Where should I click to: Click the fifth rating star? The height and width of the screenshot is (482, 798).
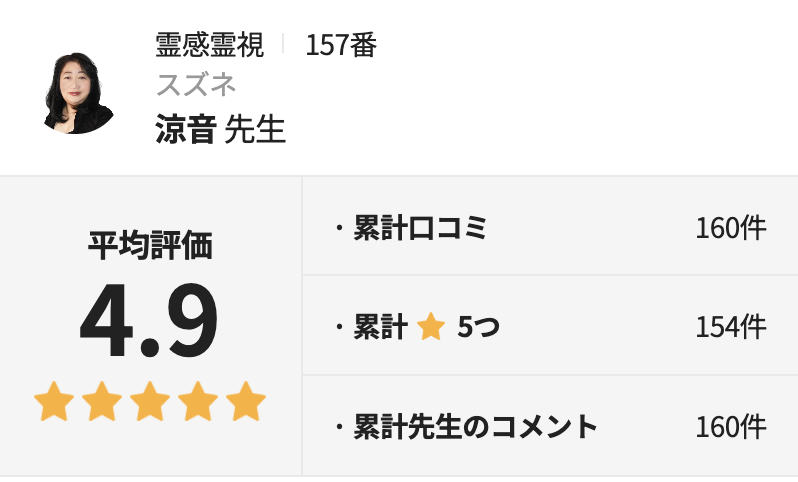[246, 402]
